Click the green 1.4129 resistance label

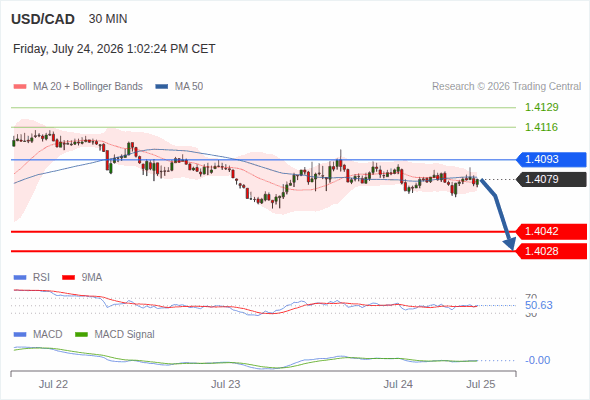[x=541, y=108]
